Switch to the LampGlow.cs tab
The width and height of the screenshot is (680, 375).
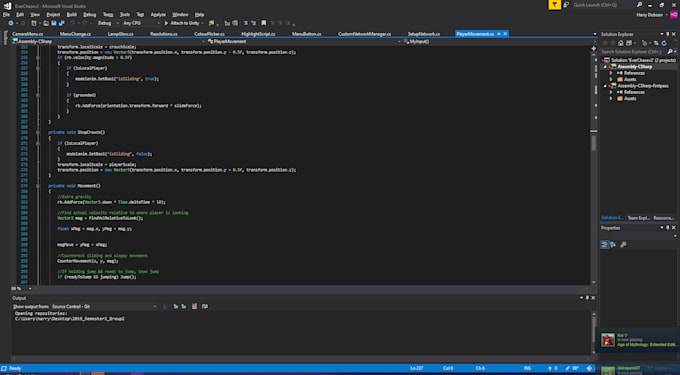click(120, 34)
